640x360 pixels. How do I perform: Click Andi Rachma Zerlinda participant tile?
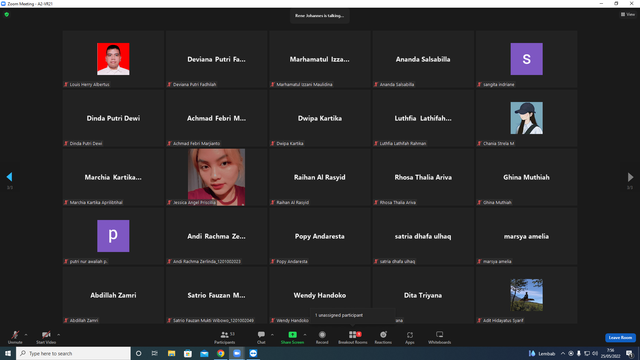(x=216, y=236)
